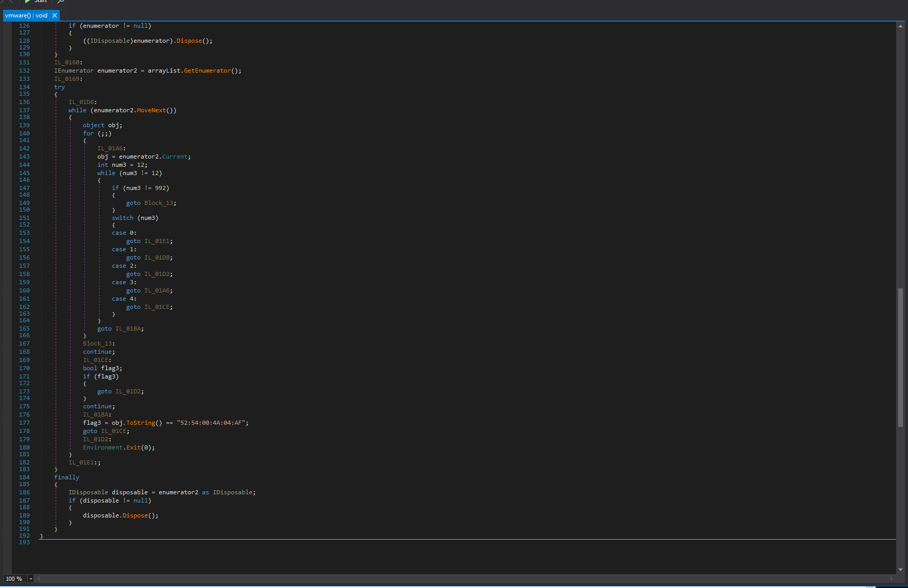
Task: Click "object obj;" declaration on line 139
Action: [103, 125]
